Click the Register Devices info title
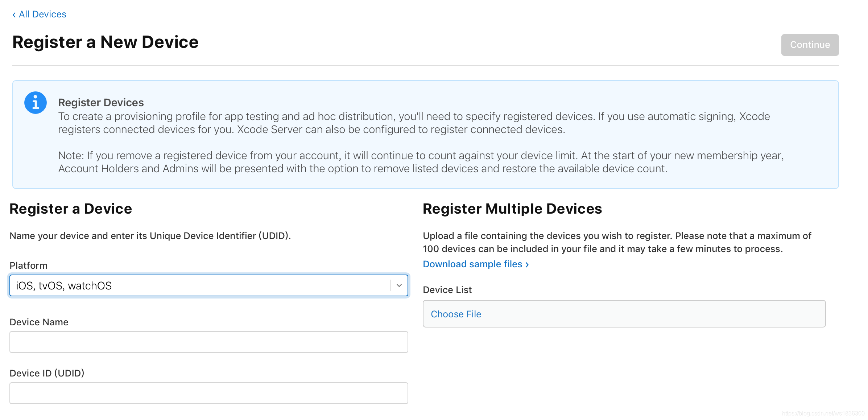Image resolution: width=868 pixels, height=420 pixels. tap(101, 103)
